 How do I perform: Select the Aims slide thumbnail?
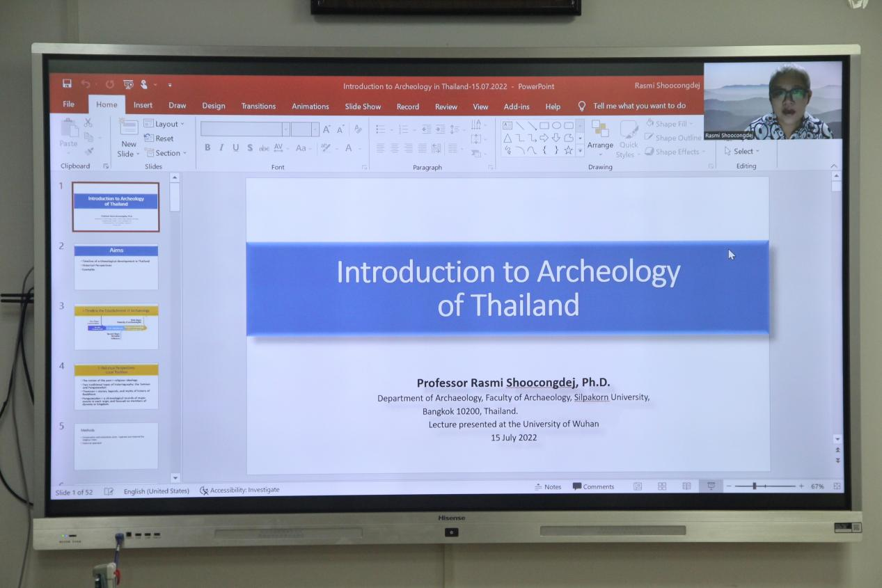pos(116,267)
